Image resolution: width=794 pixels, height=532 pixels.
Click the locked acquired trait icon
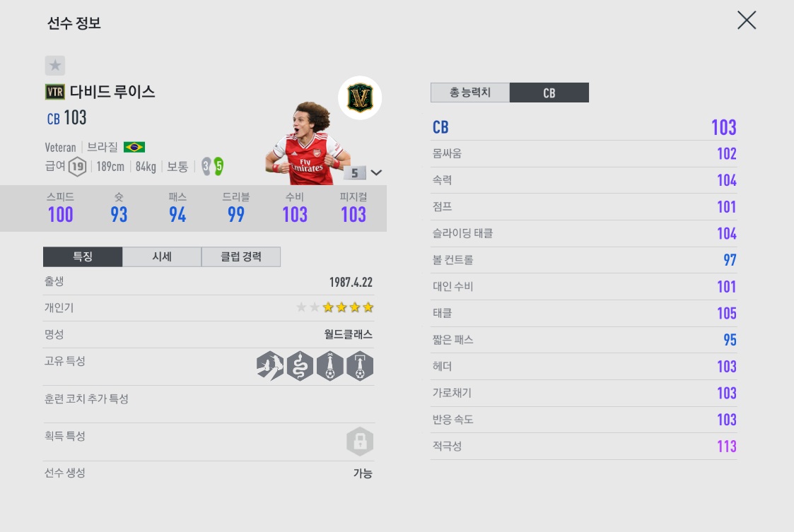pos(360,441)
